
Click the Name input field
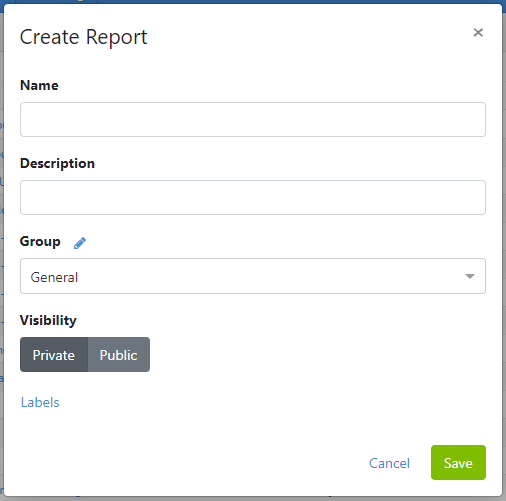tap(253, 119)
